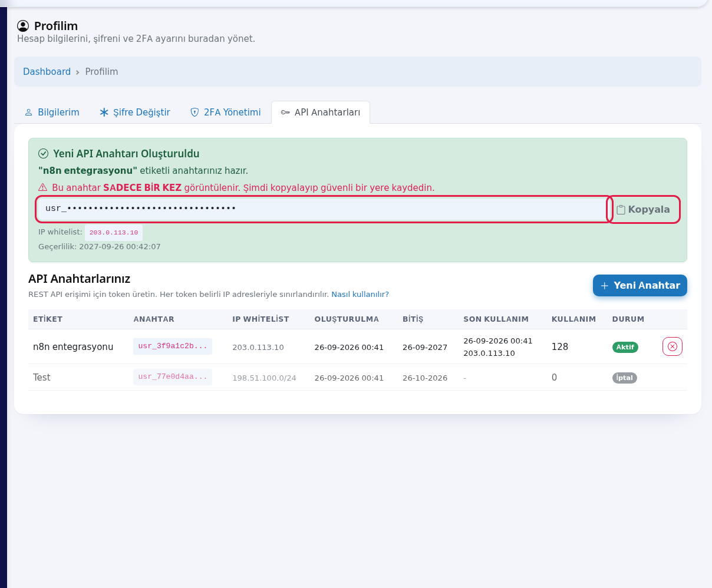Viewport: 712px width, 588px height.
Task: Click the Aktif status badge
Action: pyautogui.click(x=625, y=347)
